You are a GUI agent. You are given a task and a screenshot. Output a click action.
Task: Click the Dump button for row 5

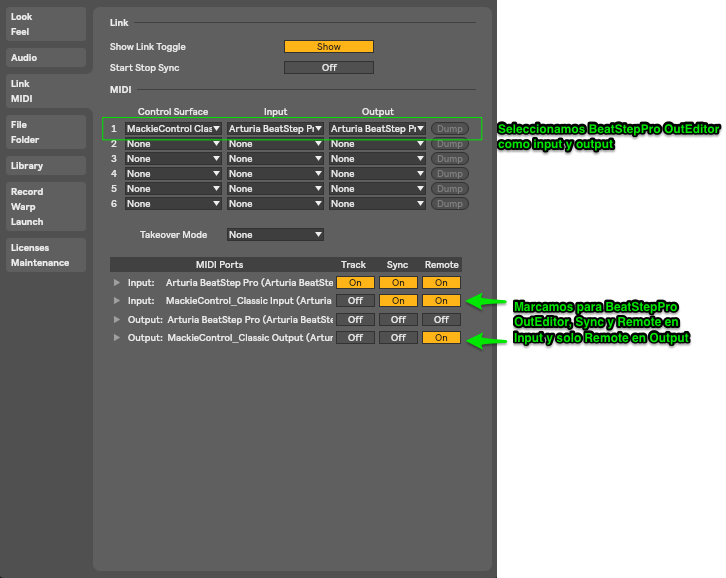click(450, 189)
